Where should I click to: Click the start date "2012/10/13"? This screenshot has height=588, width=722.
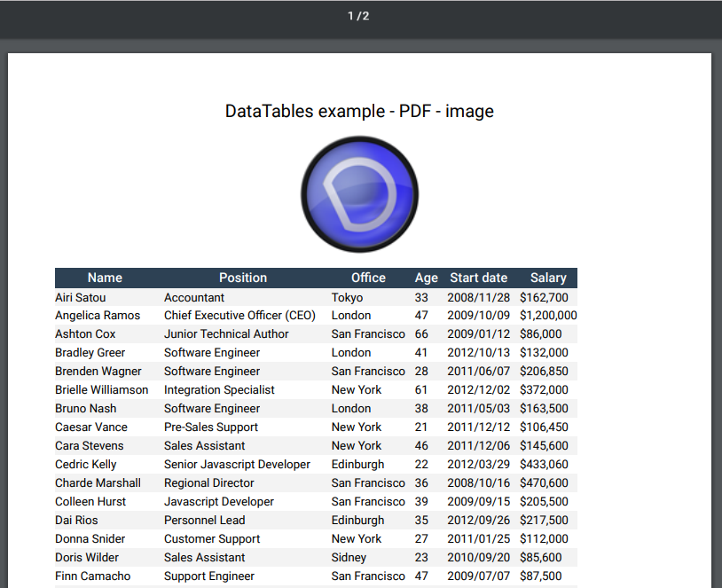(478, 353)
